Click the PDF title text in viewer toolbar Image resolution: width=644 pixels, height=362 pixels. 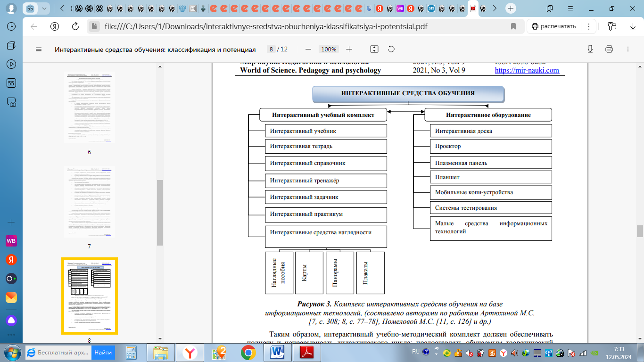[x=155, y=49]
